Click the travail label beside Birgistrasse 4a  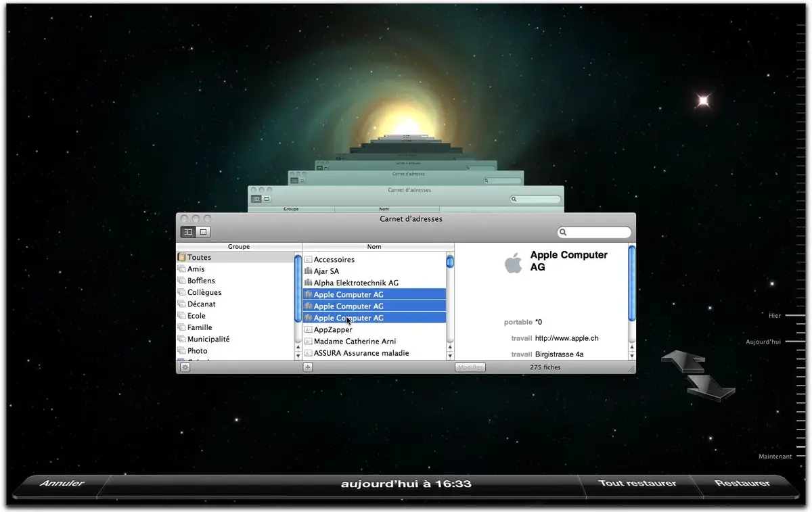click(522, 354)
